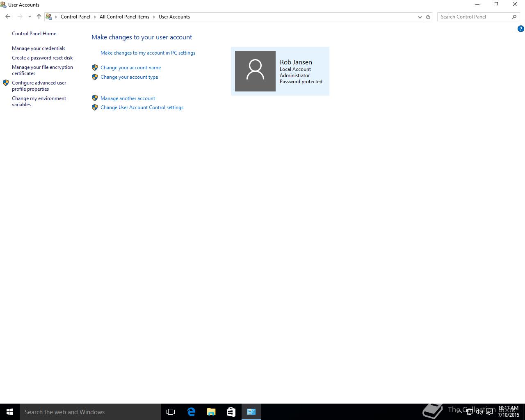
Task: Open the network tray icon
Action: [469, 412]
